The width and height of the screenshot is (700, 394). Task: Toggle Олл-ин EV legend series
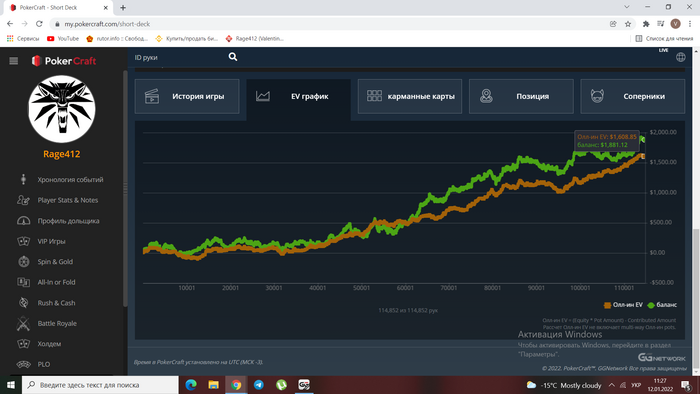[623, 305]
